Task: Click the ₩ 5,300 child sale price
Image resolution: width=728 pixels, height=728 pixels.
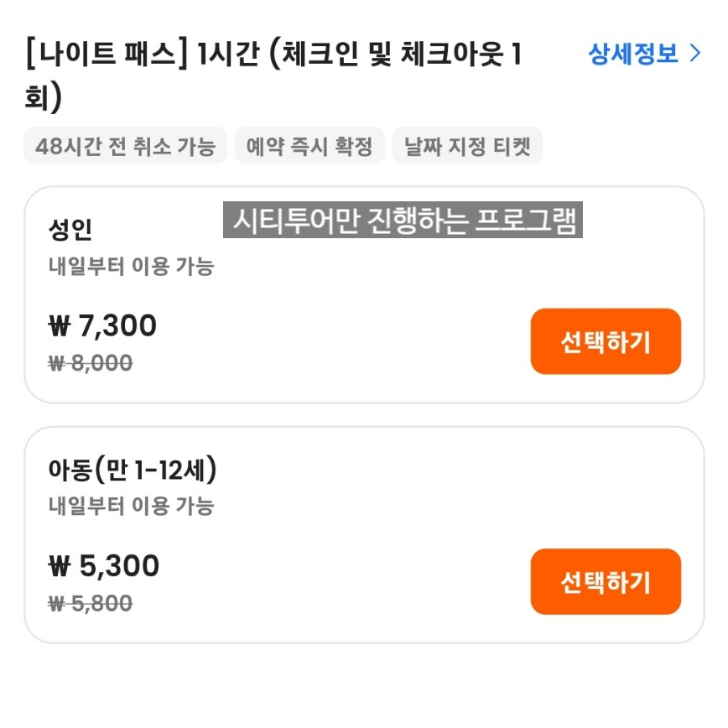Action: coord(104,566)
